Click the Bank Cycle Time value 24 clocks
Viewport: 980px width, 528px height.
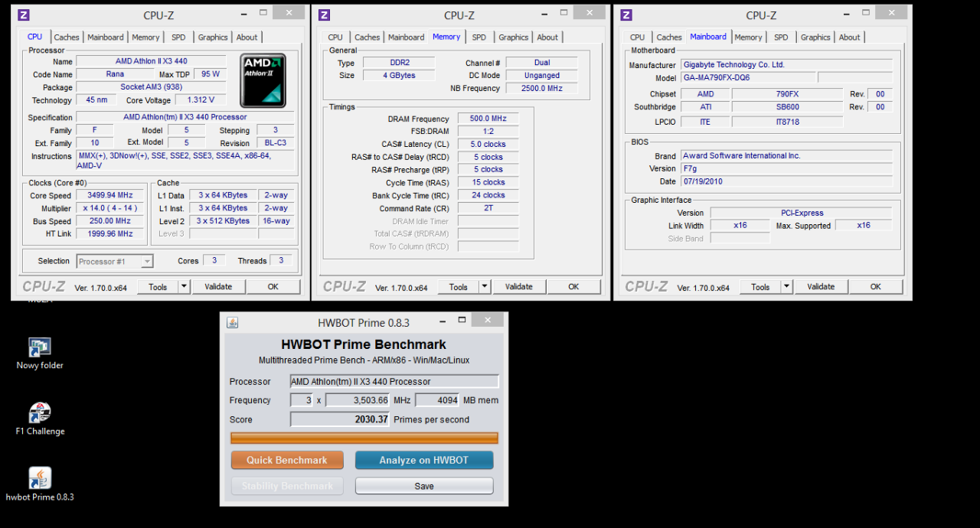488,195
